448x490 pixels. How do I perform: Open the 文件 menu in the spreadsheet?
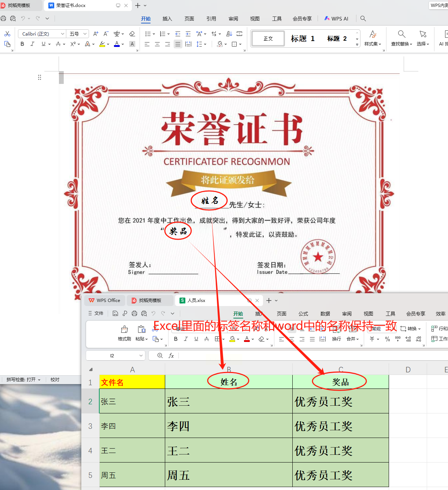point(96,313)
